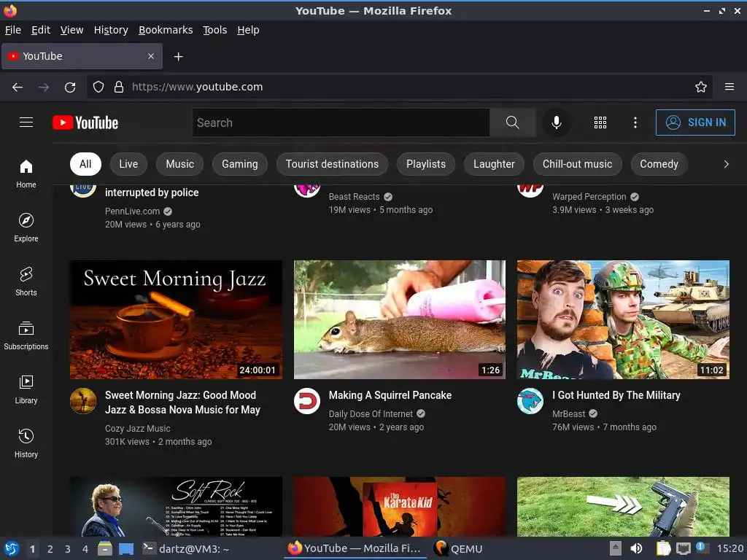Click the search magnifier button
The image size is (747, 560).
[x=512, y=122]
